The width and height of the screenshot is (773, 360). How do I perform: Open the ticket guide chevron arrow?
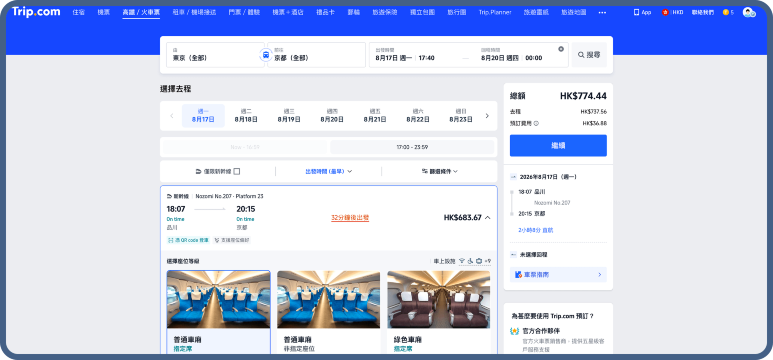pyautogui.click(x=599, y=274)
